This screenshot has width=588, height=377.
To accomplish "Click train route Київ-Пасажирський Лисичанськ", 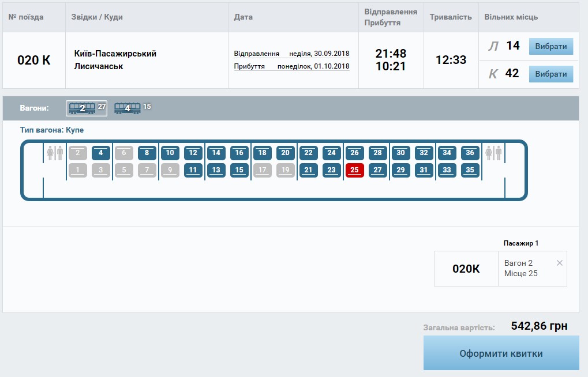I will pyautogui.click(x=115, y=60).
